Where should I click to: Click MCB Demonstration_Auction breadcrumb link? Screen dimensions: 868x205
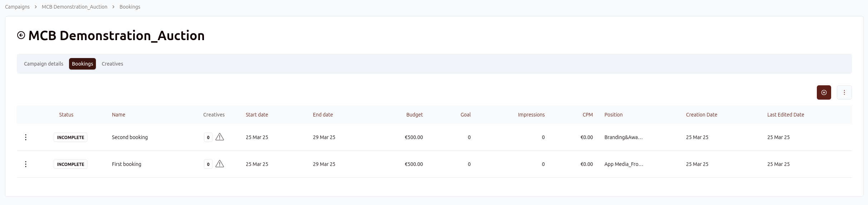point(74,7)
